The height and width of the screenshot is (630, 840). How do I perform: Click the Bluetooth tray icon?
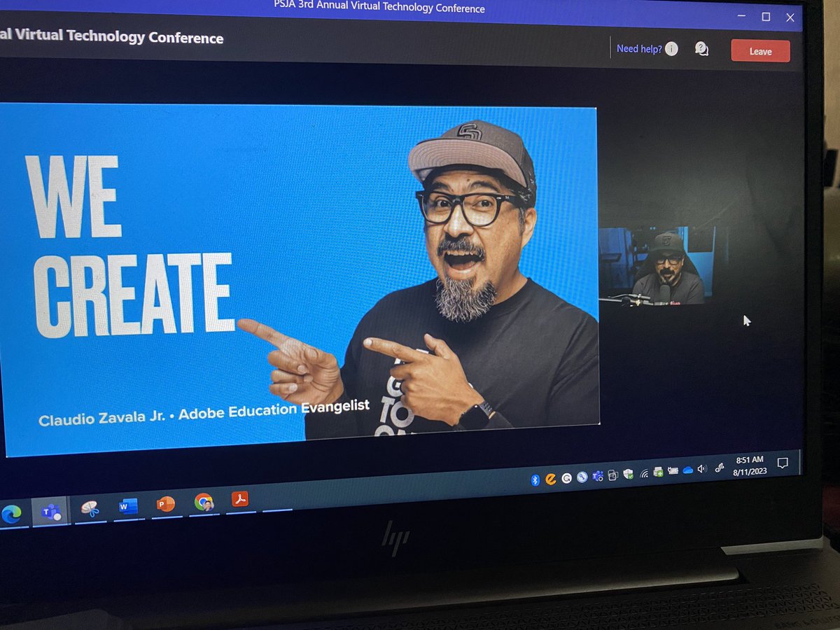coord(535,479)
